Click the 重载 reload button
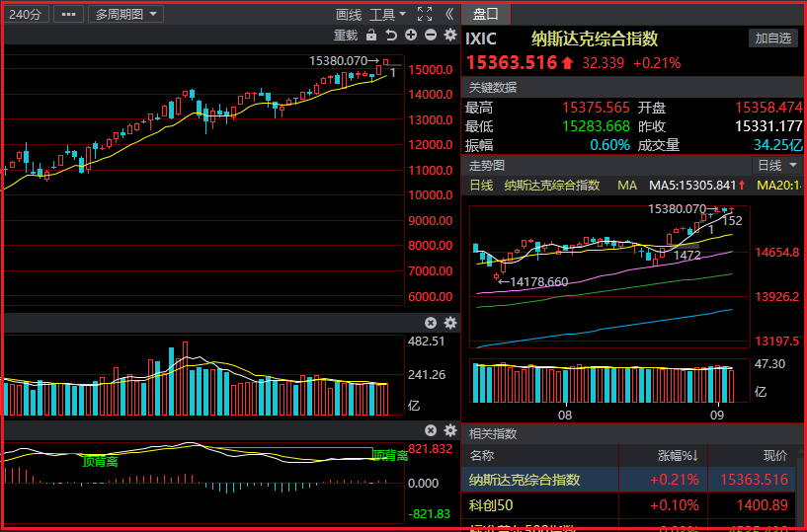 coord(346,35)
